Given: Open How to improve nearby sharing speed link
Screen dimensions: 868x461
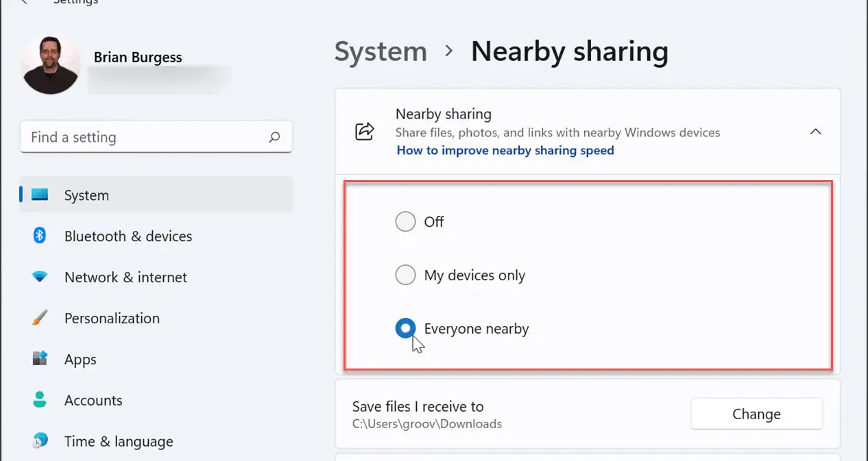Looking at the screenshot, I should coord(505,151).
